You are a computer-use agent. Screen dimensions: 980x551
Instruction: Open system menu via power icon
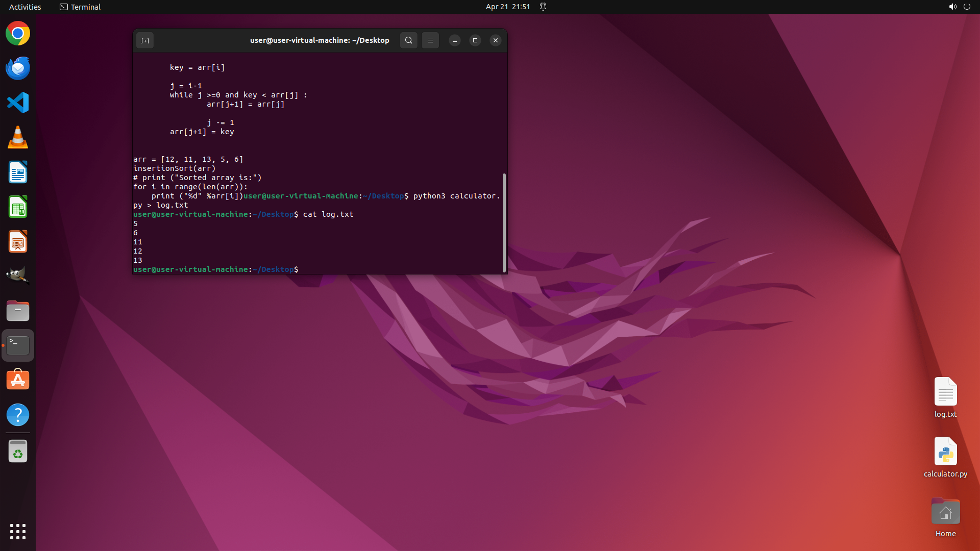point(967,7)
